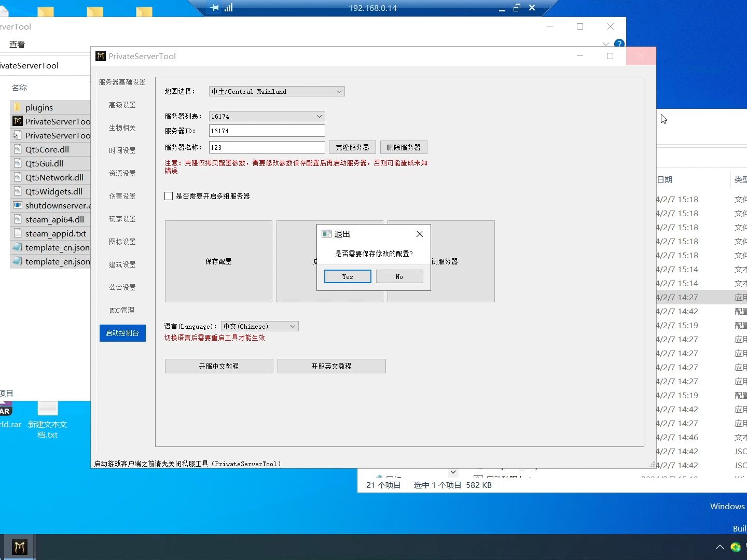This screenshot has width=747, height=560.
Task: Open the 服务器基础设置 tab
Action: [x=122, y=82]
